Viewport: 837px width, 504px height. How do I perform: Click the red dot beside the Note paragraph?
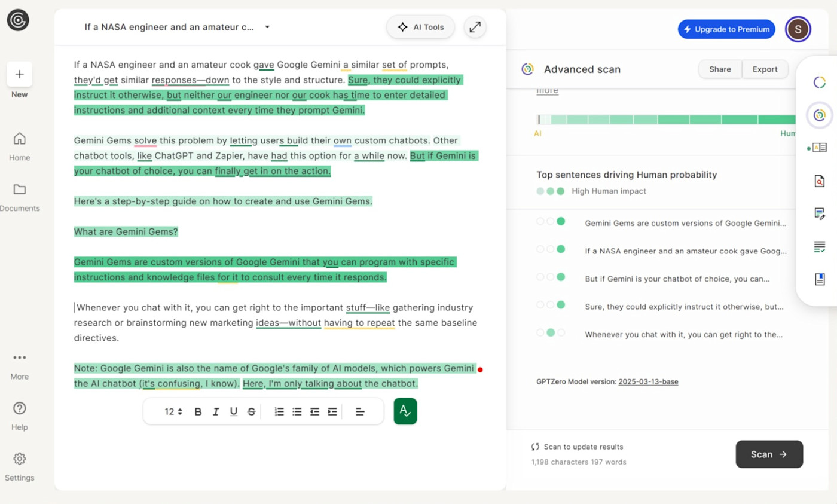pos(480,369)
